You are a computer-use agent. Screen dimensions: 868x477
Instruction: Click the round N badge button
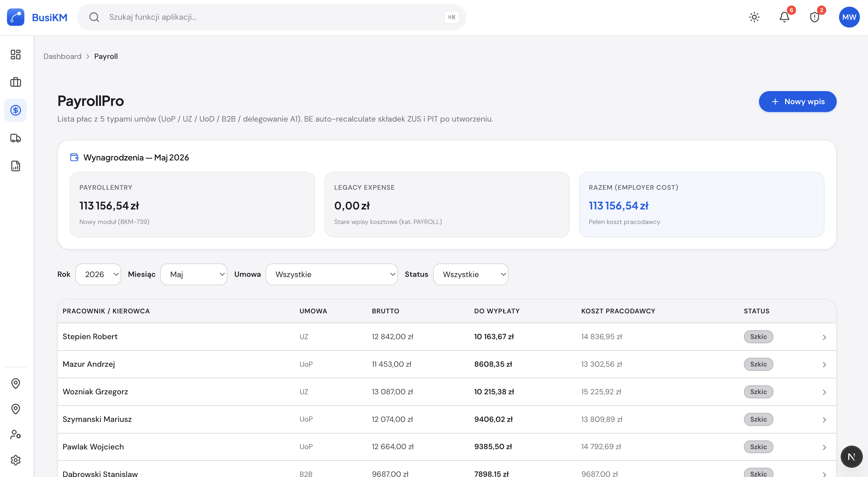click(851, 457)
